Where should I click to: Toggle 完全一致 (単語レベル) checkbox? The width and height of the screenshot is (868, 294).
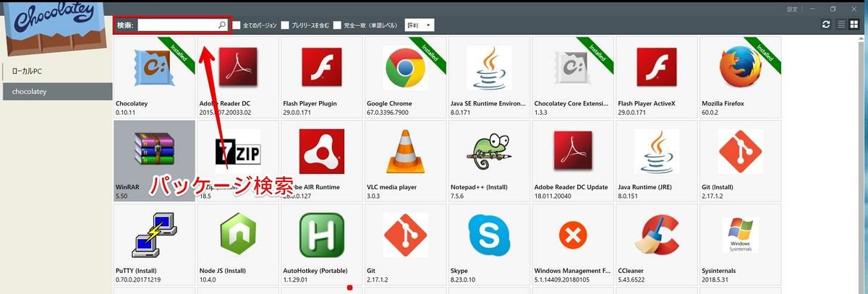(x=337, y=25)
